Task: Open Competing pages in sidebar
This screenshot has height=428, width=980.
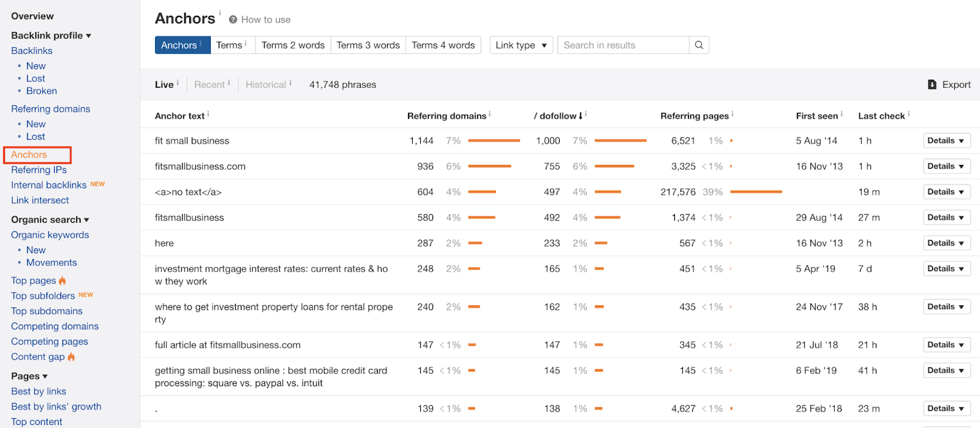Action: coord(50,342)
